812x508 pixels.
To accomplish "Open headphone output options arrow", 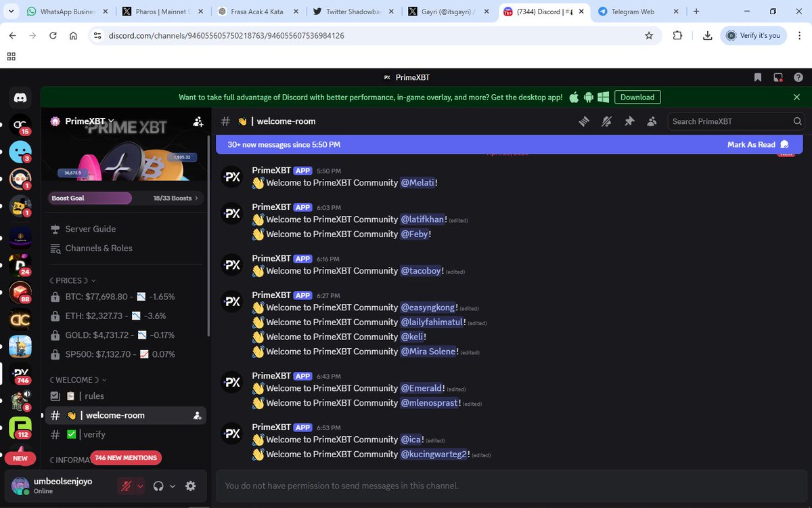I will (172, 486).
